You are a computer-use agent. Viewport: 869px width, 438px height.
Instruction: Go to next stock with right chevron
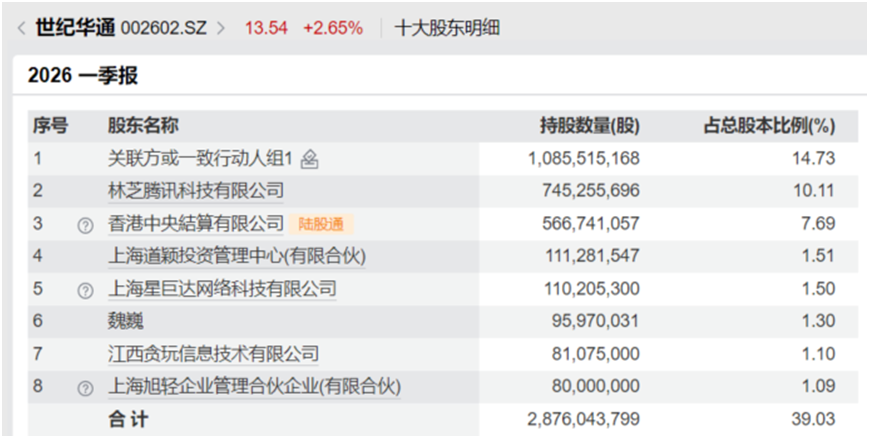pyautogui.click(x=221, y=28)
